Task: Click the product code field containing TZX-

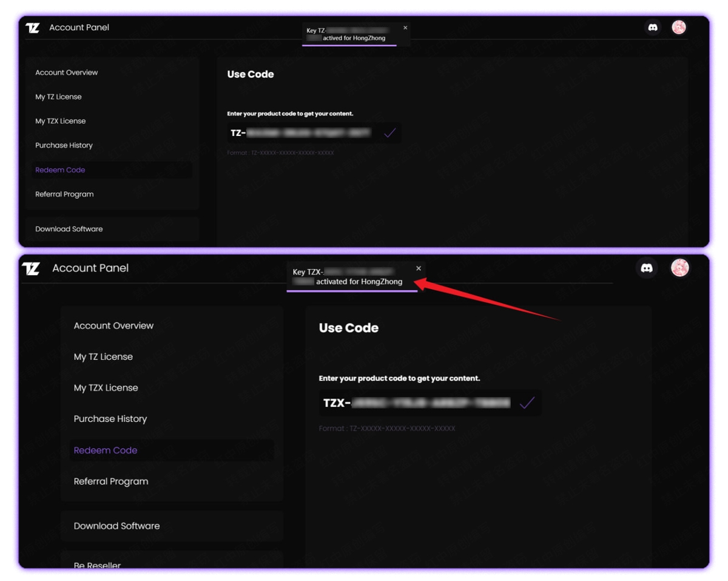Action: [419, 403]
